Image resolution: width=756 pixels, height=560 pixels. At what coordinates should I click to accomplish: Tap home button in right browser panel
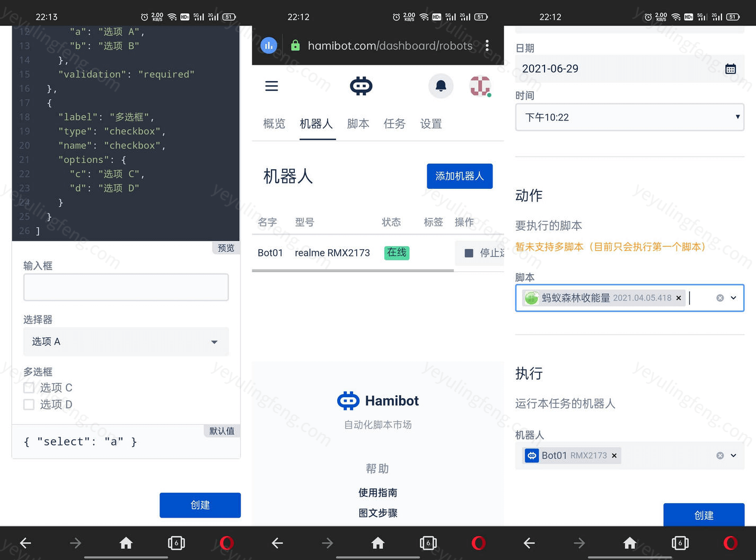pos(630,543)
